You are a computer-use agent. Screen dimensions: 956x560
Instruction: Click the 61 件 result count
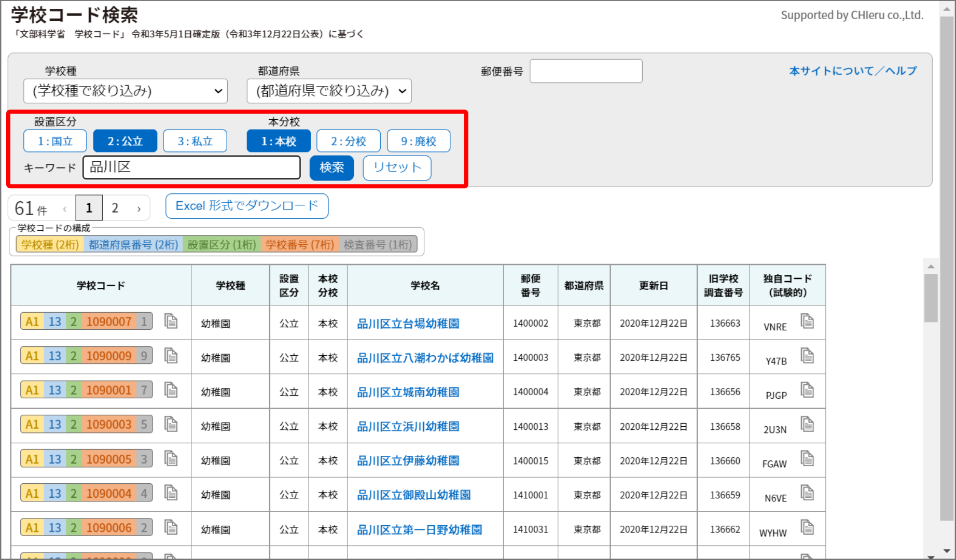31,208
